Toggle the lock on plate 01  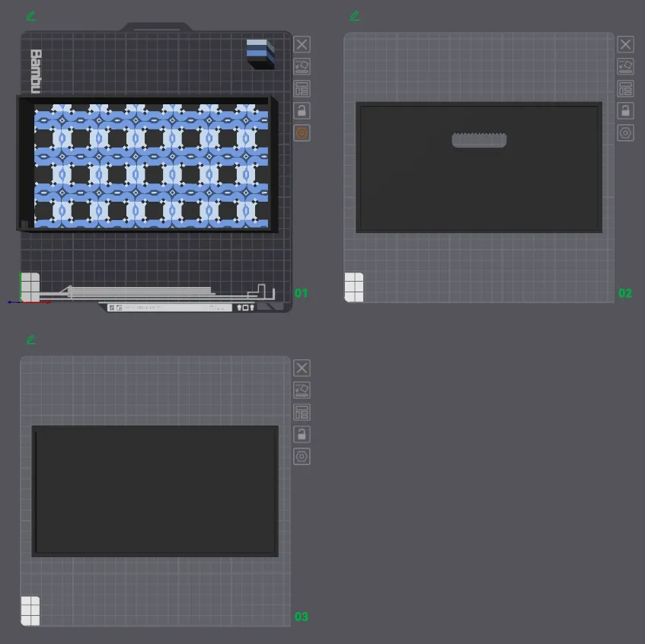point(302,111)
